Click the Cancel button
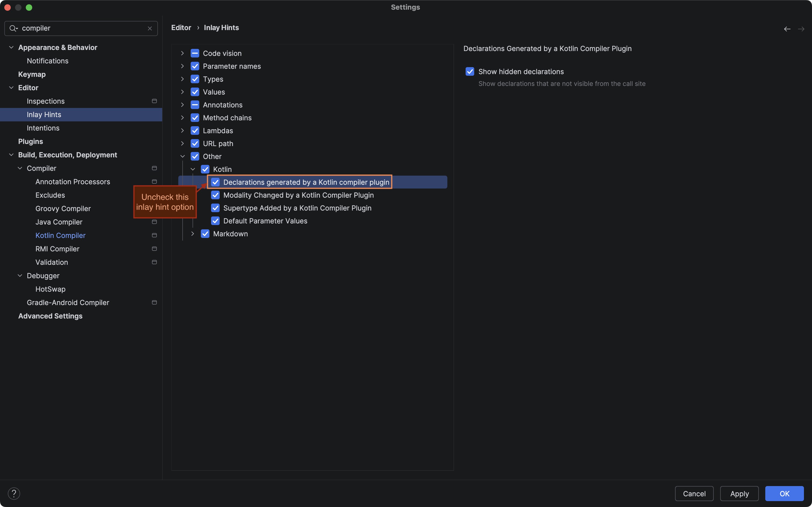Screen dimensions: 812x507 (x=694, y=494)
